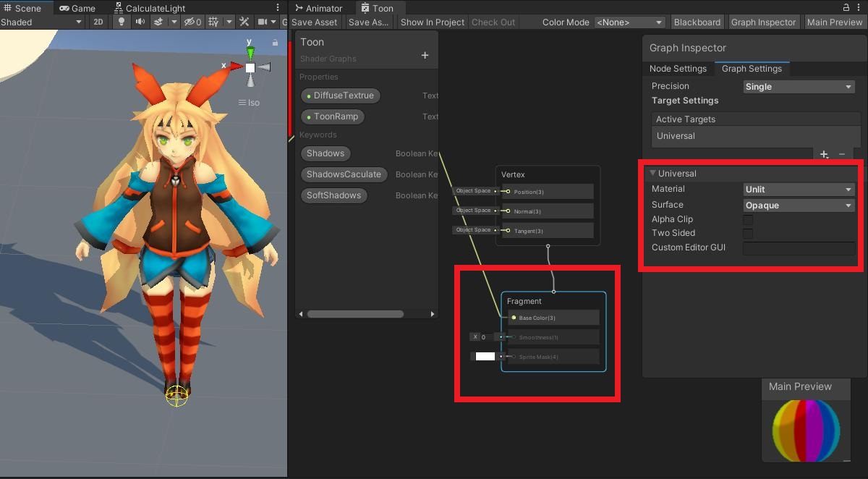Click the green Y axis gizmo cone
Image resolution: width=868 pixels, height=479 pixels.
[x=250, y=52]
